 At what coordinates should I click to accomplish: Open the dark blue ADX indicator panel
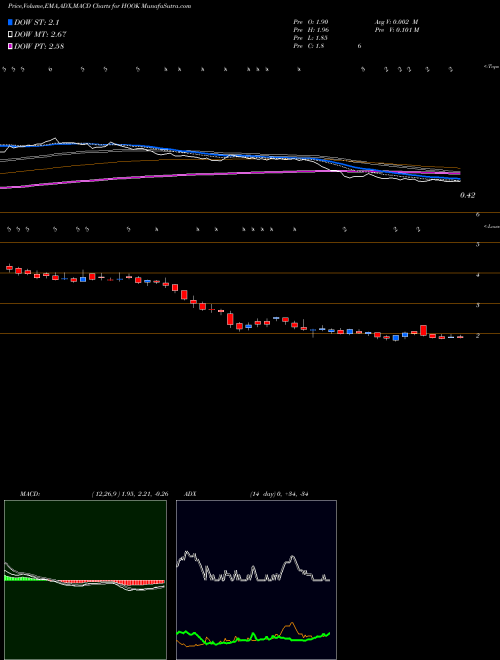256,580
